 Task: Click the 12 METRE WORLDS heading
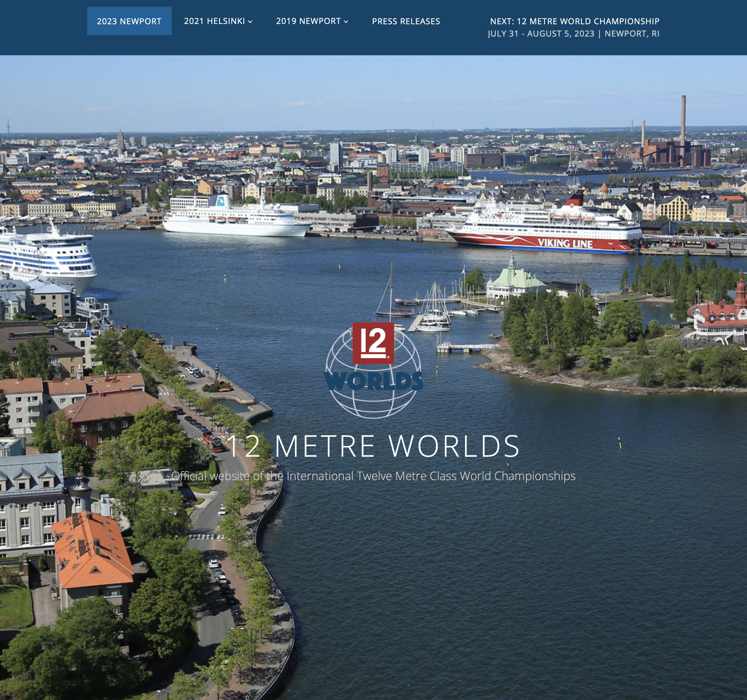coord(373,446)
